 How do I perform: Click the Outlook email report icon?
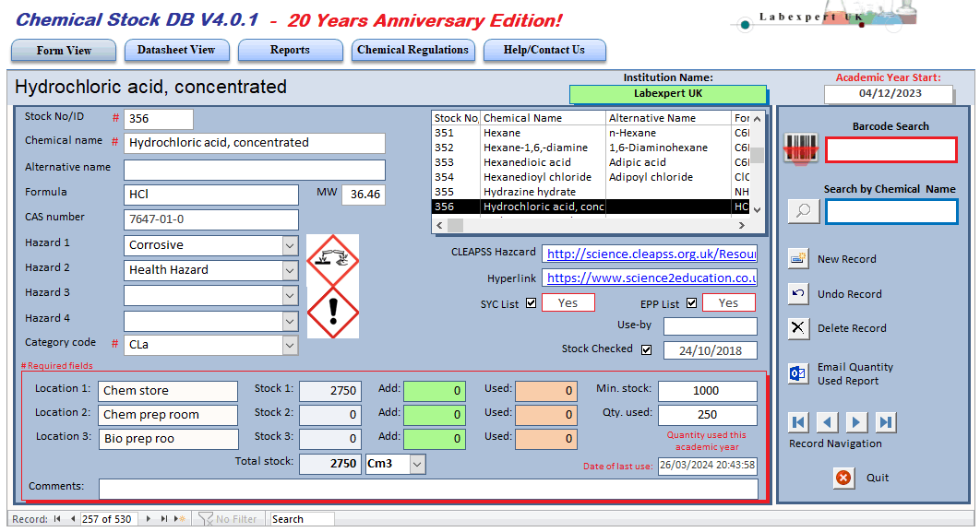(x=798, y=373)
